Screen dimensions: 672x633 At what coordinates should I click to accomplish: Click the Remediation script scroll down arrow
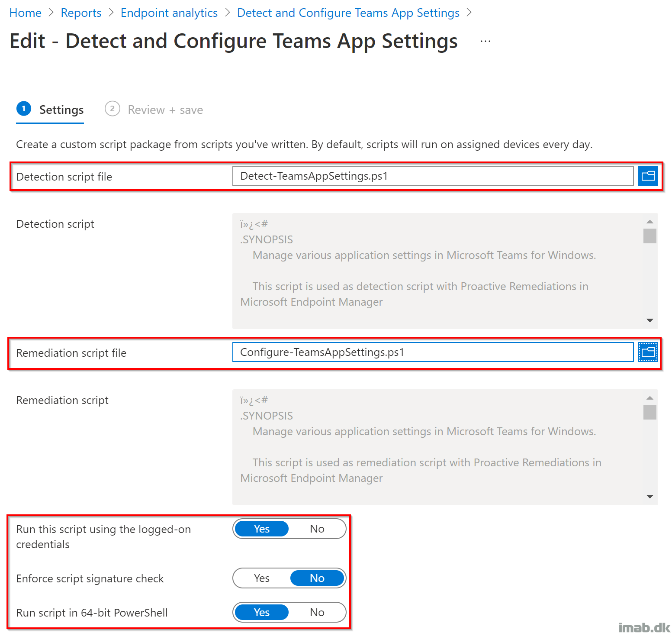pyautogui.click(x=649, y=497)
